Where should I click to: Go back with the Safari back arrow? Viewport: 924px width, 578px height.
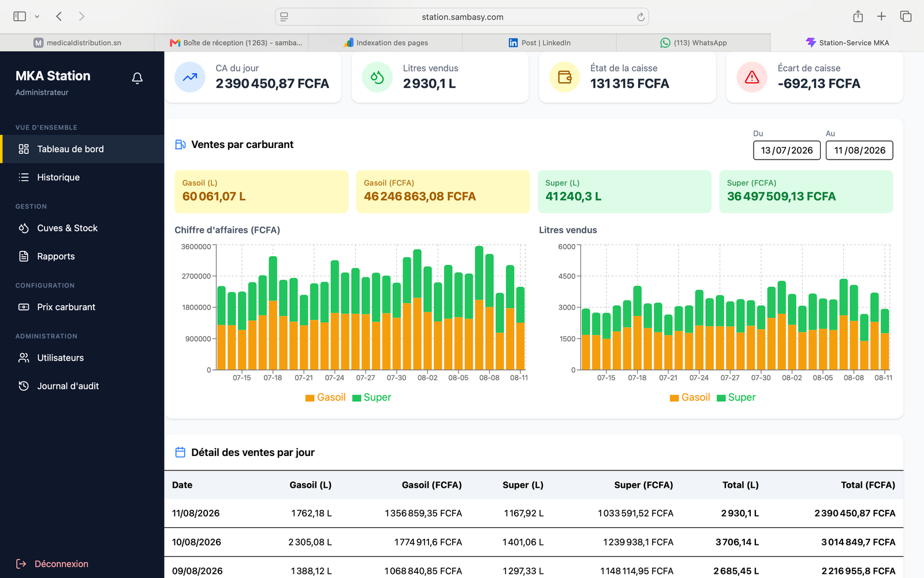pos(59,17)
